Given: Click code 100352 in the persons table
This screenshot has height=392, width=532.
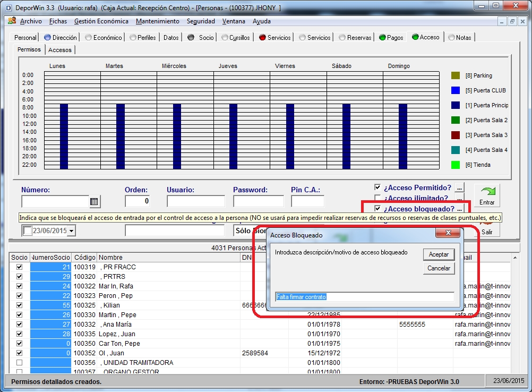Looking at the screenshot, I should [84, 353].
